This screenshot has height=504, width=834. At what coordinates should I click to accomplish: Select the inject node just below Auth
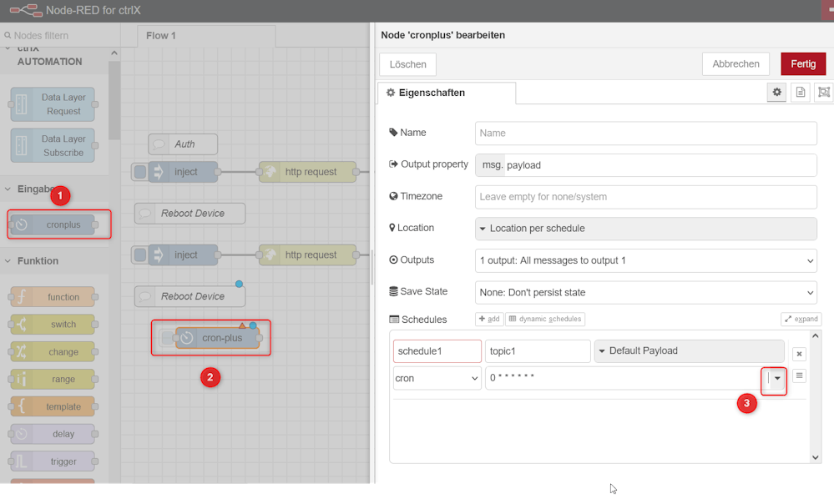tap(183, 172)
